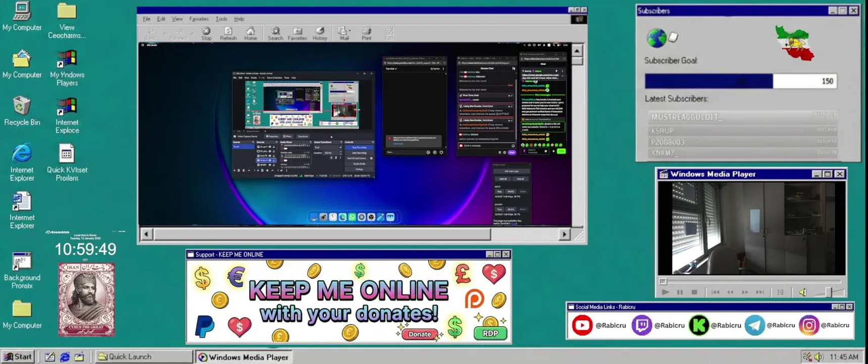Click the Cyrus the Great stamp image
The height and width of the screenshot is (364, 868).
click(x=86, y=299)
